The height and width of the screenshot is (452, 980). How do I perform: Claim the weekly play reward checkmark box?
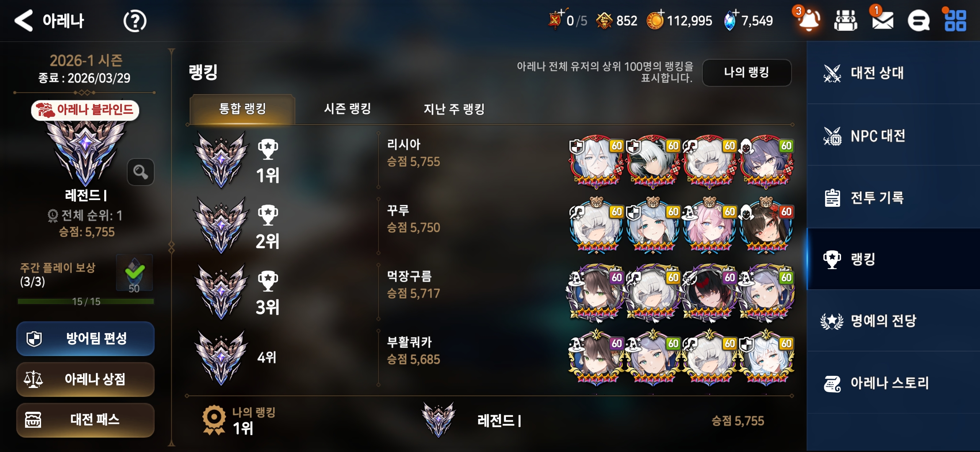134,273
